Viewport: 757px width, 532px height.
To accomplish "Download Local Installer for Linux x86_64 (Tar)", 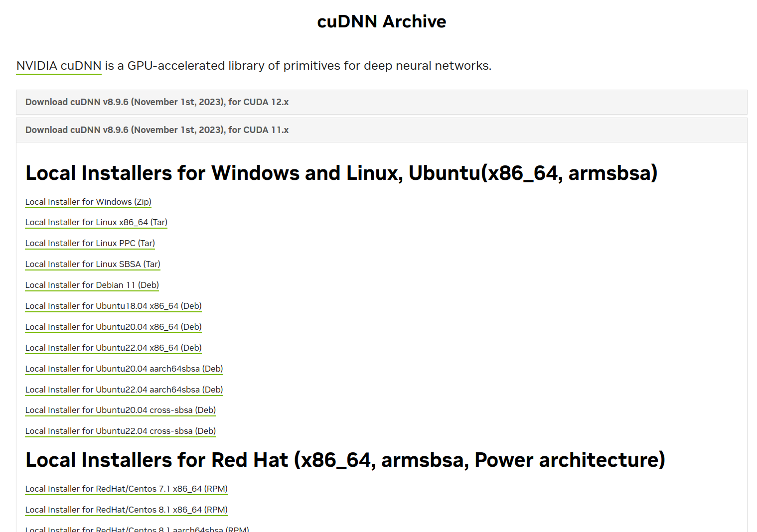I will click(96, 222).
